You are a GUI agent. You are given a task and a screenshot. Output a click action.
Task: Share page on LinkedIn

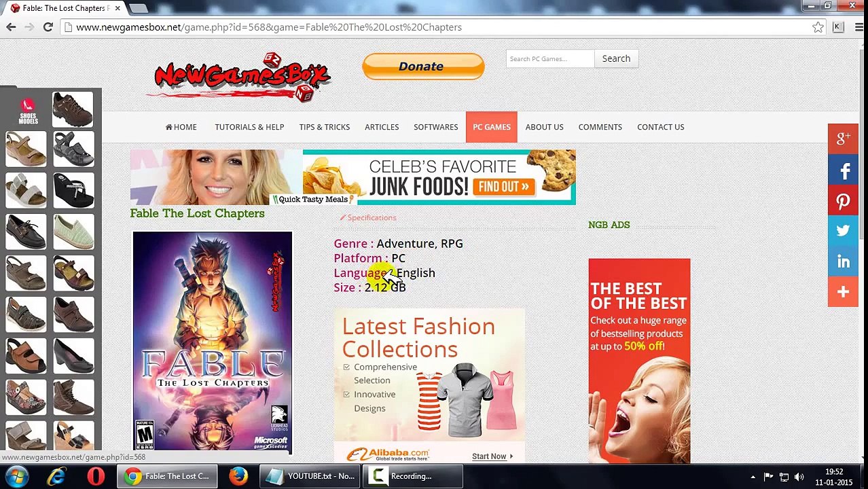pos(843,261)
